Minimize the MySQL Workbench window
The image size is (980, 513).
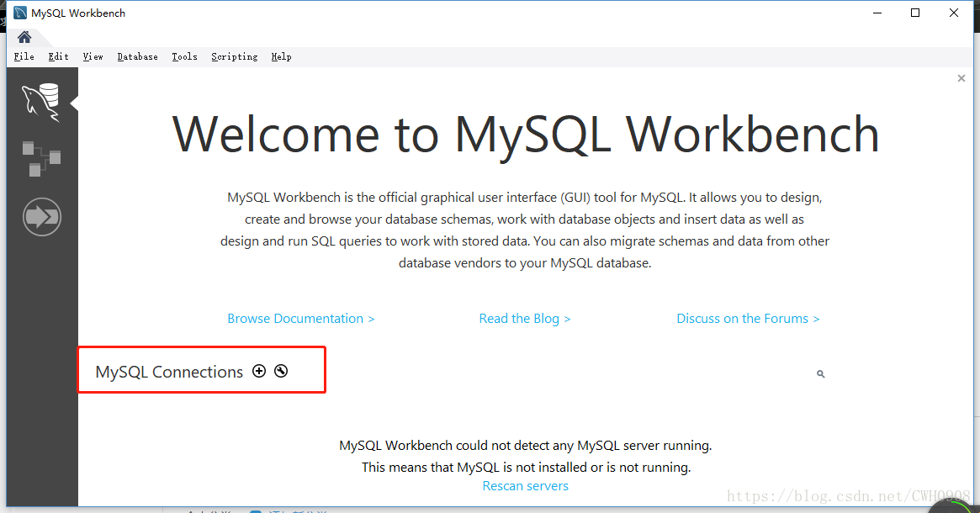[x=877, y=13]
